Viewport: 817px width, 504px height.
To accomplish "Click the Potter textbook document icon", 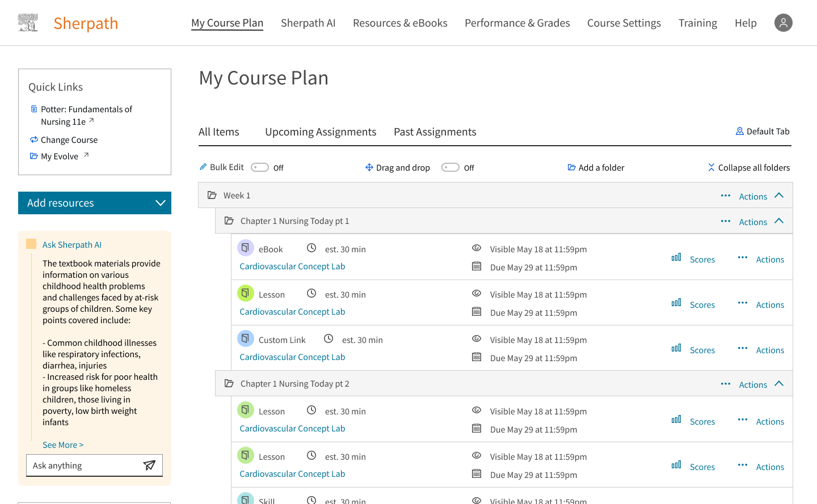I will (x=34, y=109).
